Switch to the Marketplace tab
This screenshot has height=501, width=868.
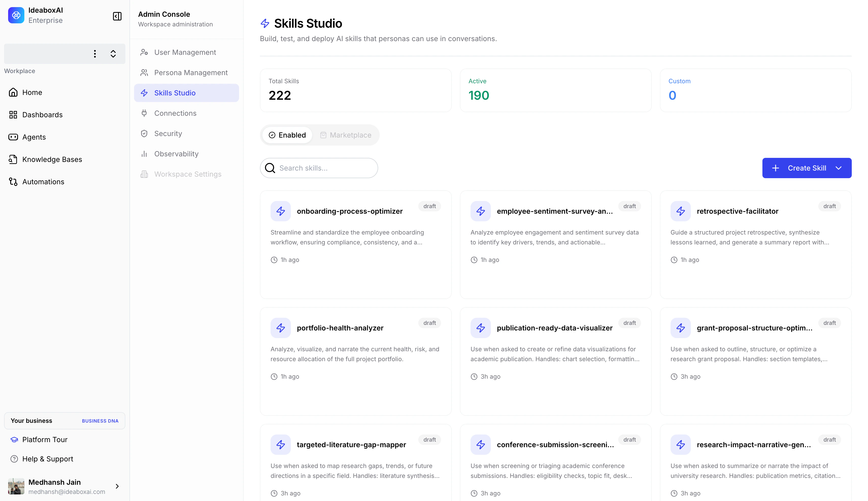[x=346, y=135]
